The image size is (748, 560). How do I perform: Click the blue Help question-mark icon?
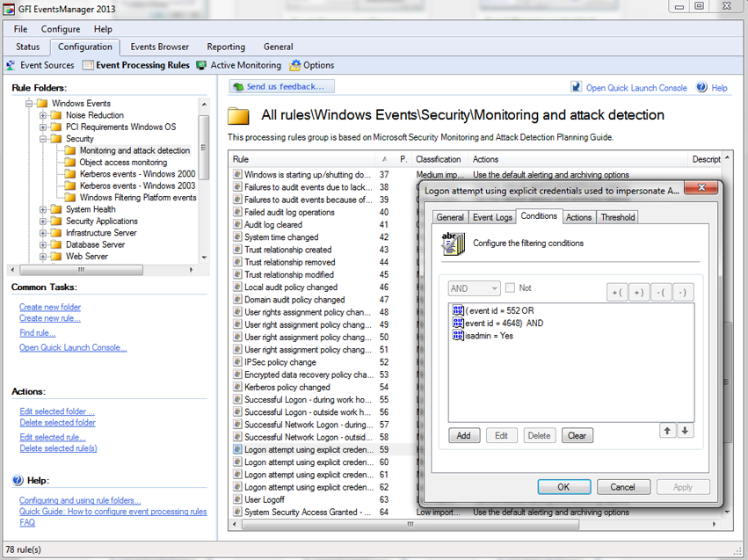701,87
